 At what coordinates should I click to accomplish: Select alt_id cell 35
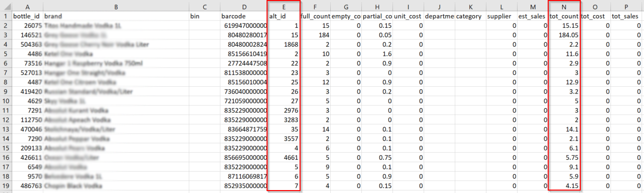click(x=284, y=129)
